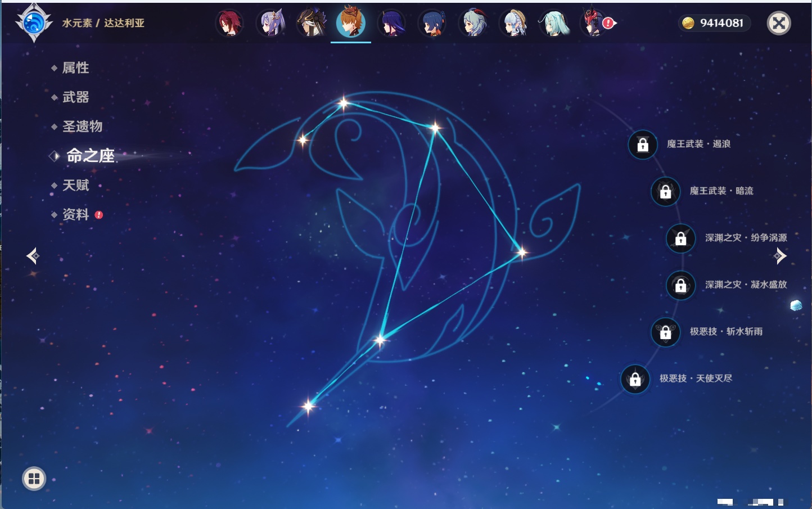Open the 圣遗物 artifacts tab
The height and width of the screenshot is (509, 812).
click(x=82, y=127)
